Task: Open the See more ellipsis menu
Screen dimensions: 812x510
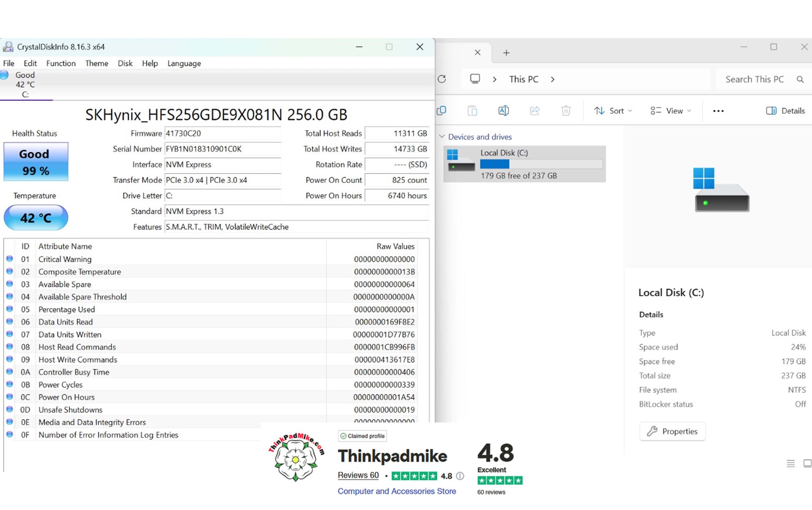Action: pyautogui.click(x=718, y=111)
